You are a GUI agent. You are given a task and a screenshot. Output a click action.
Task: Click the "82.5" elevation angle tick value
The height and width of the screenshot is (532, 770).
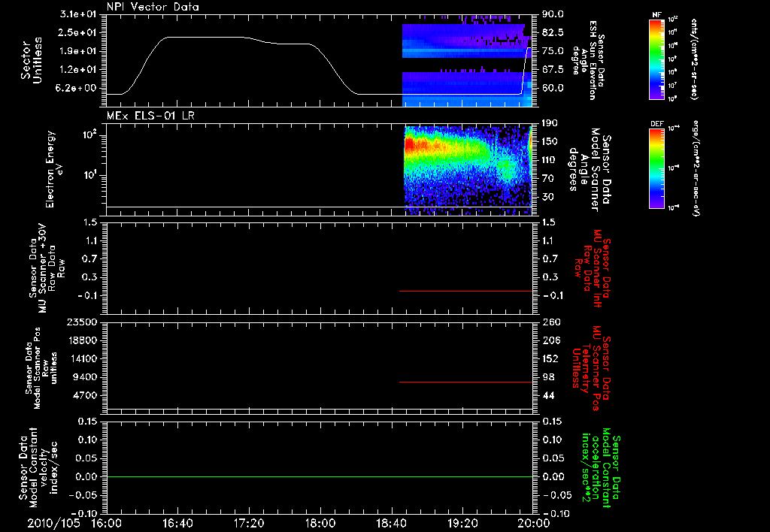pyautogui.click(x=553, y=32)
